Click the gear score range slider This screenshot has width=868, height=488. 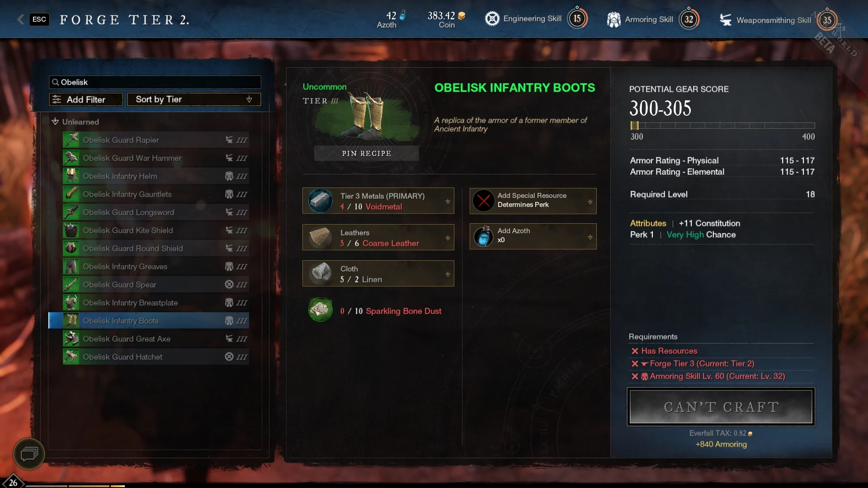point(722,126)
